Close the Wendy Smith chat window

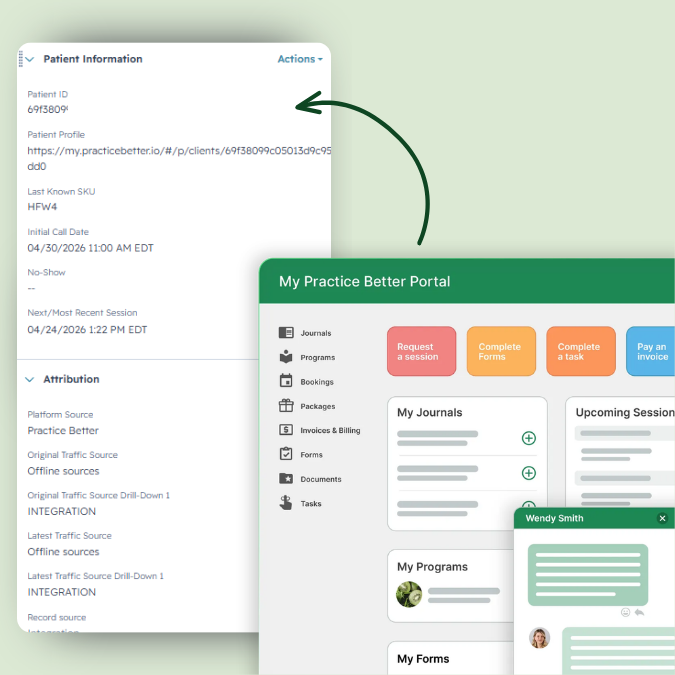pos(663,518)
